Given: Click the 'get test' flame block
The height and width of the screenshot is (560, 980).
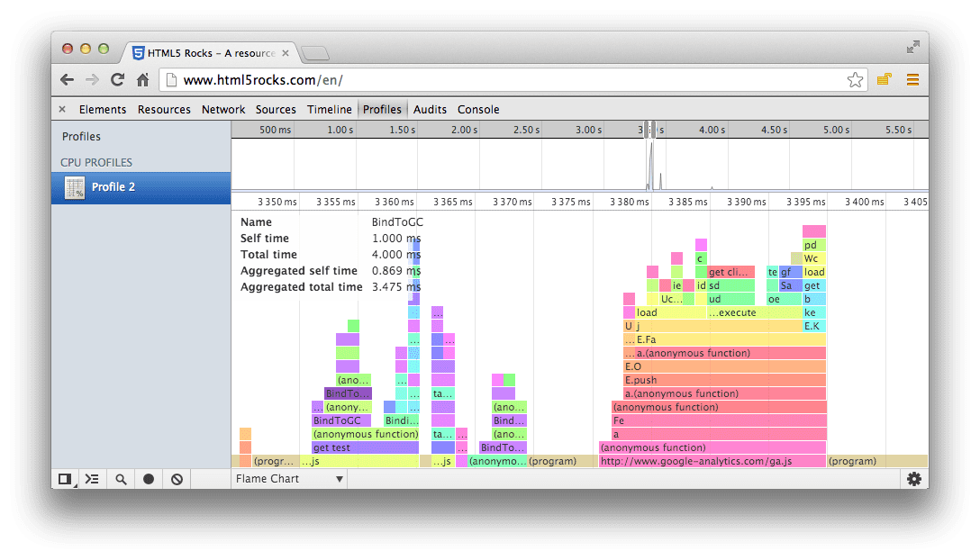Looking at the screenshot, I should (364, 447).
